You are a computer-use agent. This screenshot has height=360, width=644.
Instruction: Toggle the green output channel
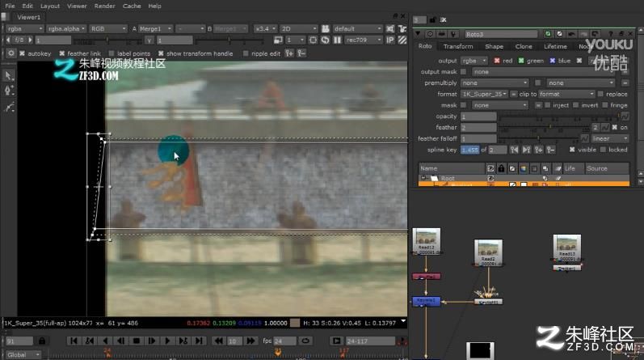coord(521,61)
